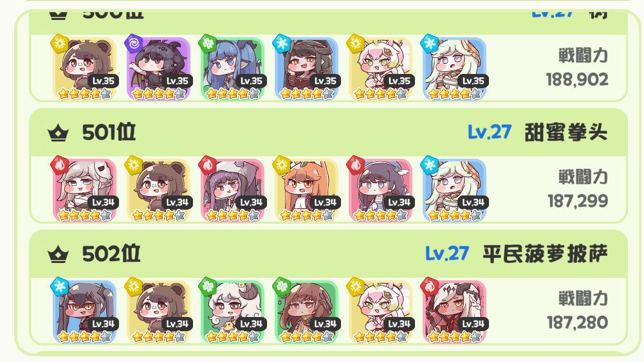Select the orange-haired fox character in 501位 row
644x362 pixels.
pyautogui.click(x=306, y=190)
